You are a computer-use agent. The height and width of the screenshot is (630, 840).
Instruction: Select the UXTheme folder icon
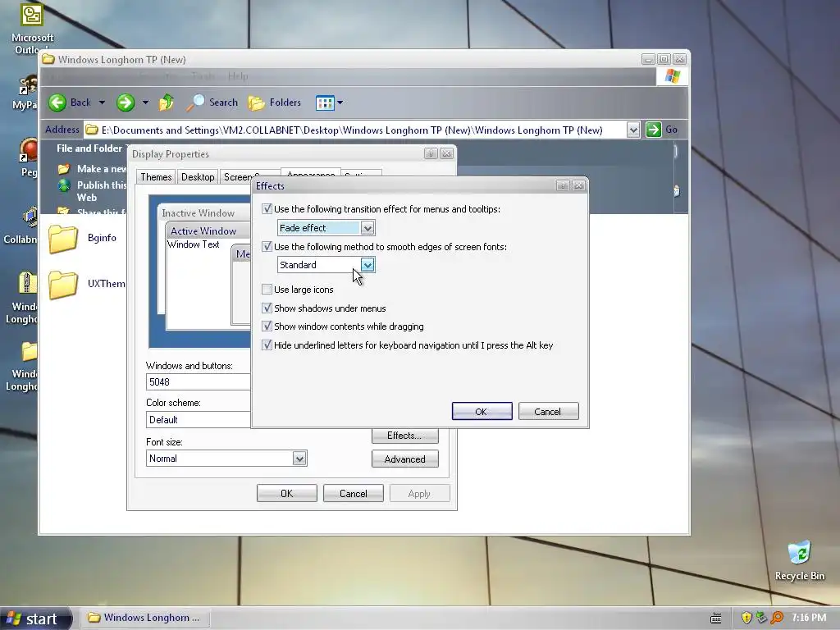63,284
